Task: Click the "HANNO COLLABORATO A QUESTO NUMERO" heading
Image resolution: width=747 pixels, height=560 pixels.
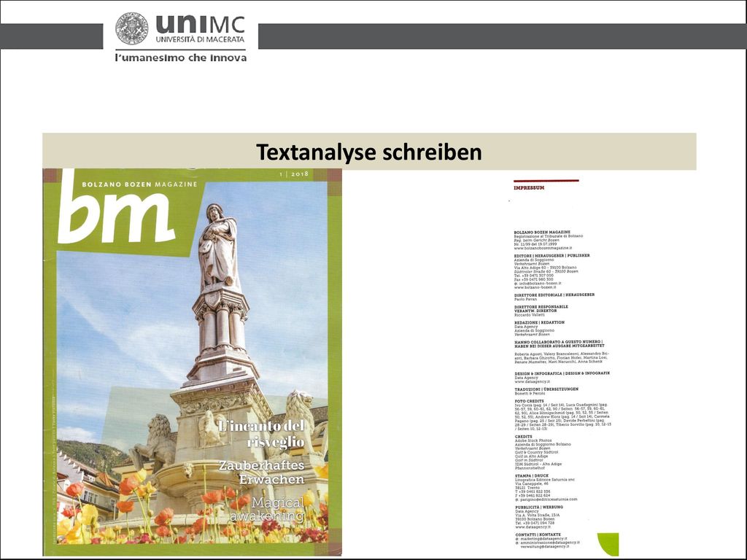Action: pos(558,342)
